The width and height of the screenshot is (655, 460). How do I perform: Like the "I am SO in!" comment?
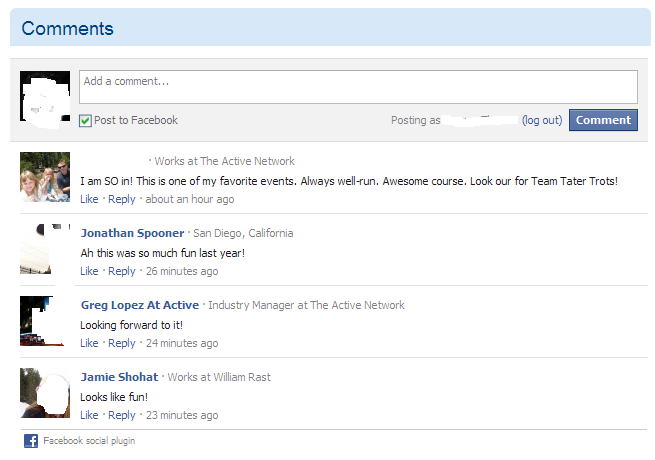coord(89,199)
